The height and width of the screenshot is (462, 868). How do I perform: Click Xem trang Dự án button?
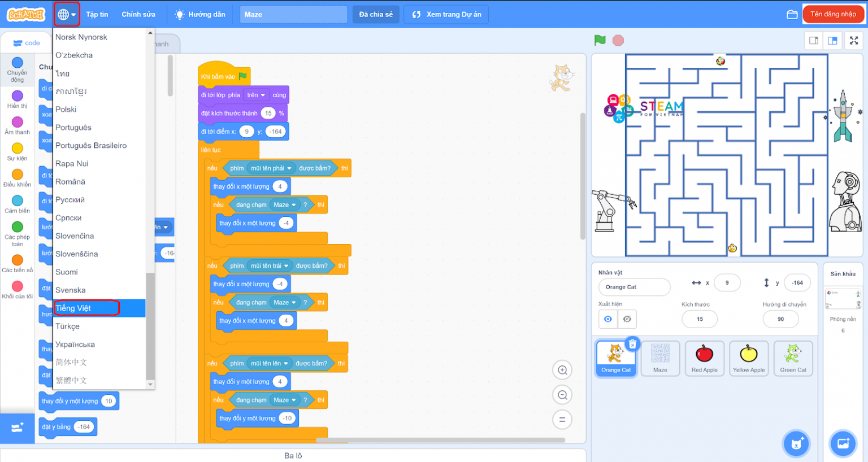[446, 15]
